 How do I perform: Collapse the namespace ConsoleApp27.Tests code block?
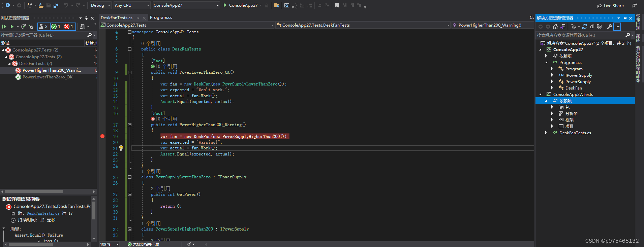click(129, 32)
